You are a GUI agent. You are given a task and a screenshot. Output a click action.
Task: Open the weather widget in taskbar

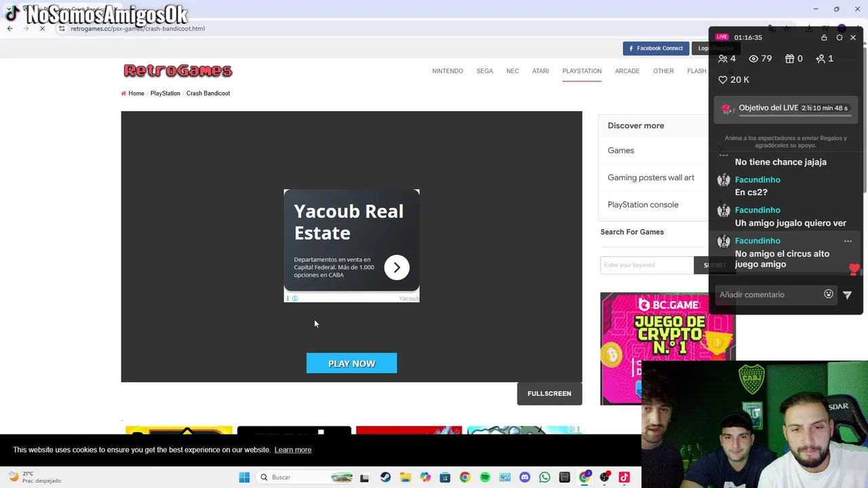point(34,478)
